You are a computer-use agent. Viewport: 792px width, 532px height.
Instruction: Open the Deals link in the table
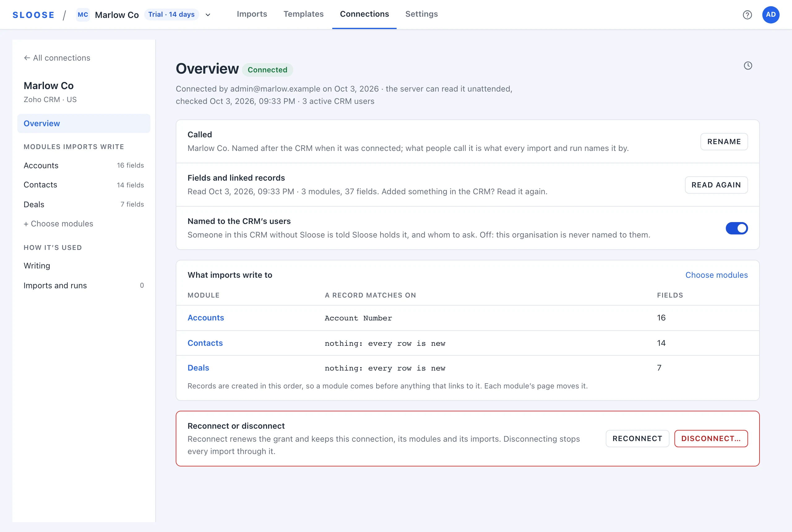pyautogui.click(x=198, y=368)
